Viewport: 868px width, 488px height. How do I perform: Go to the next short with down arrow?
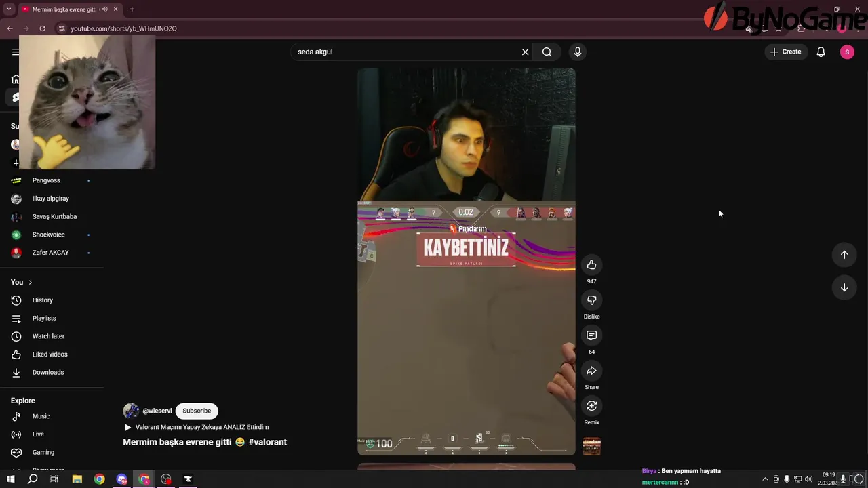click(x=844, y=287)
